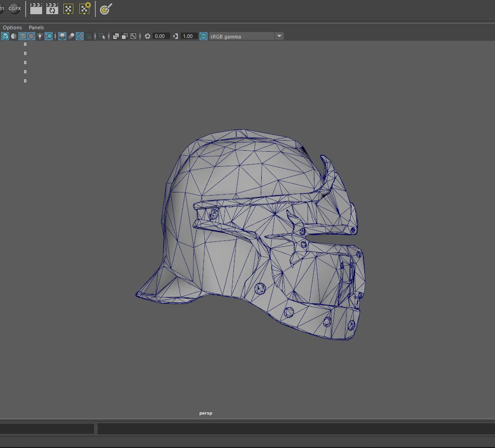Click the persp camera label
495x448 pixels.
coord(206,413)
